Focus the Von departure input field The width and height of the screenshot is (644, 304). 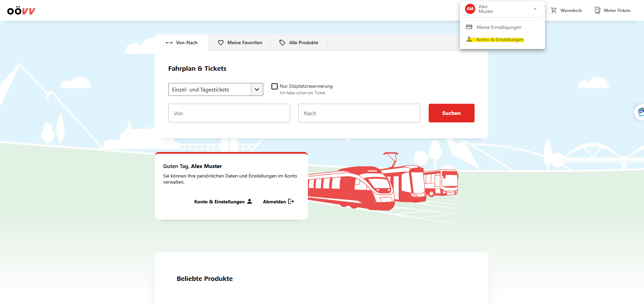point(229,113)
